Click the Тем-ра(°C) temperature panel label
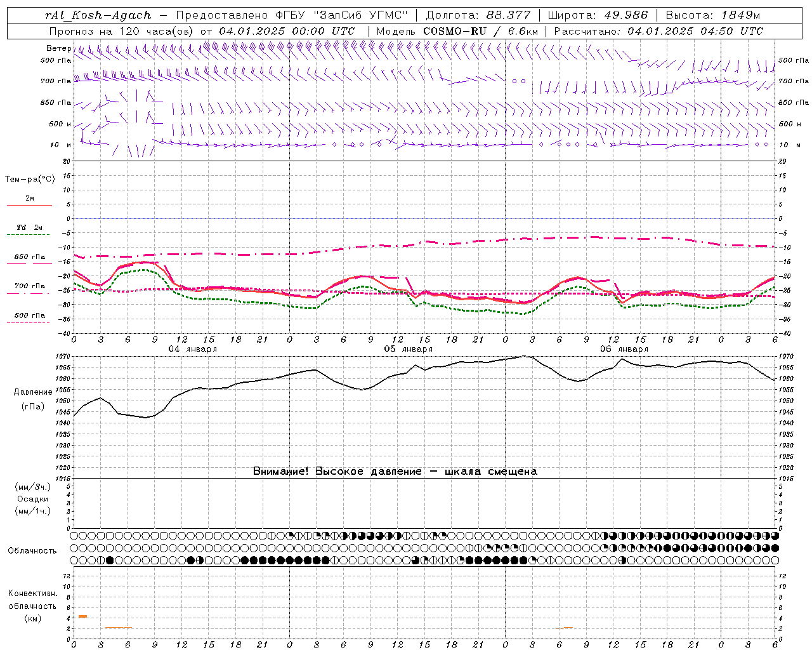 point(30,180)
